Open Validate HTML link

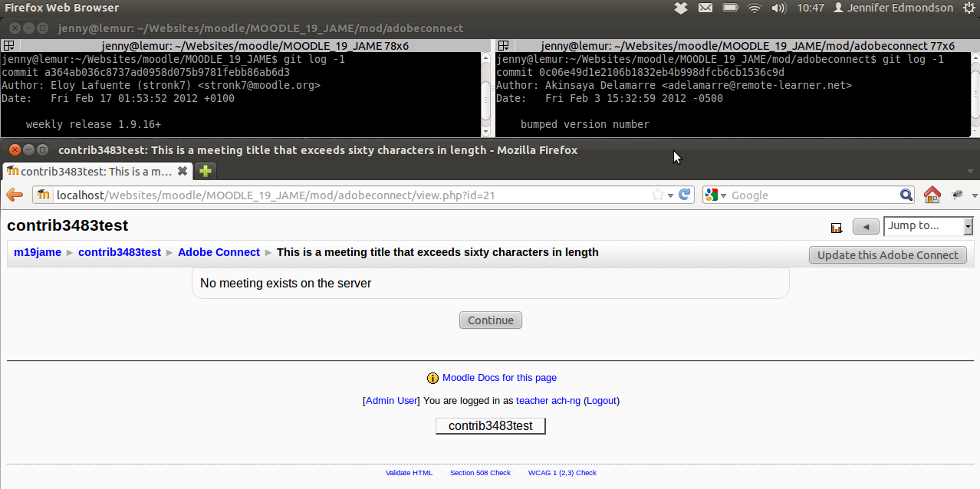point(409,473)
